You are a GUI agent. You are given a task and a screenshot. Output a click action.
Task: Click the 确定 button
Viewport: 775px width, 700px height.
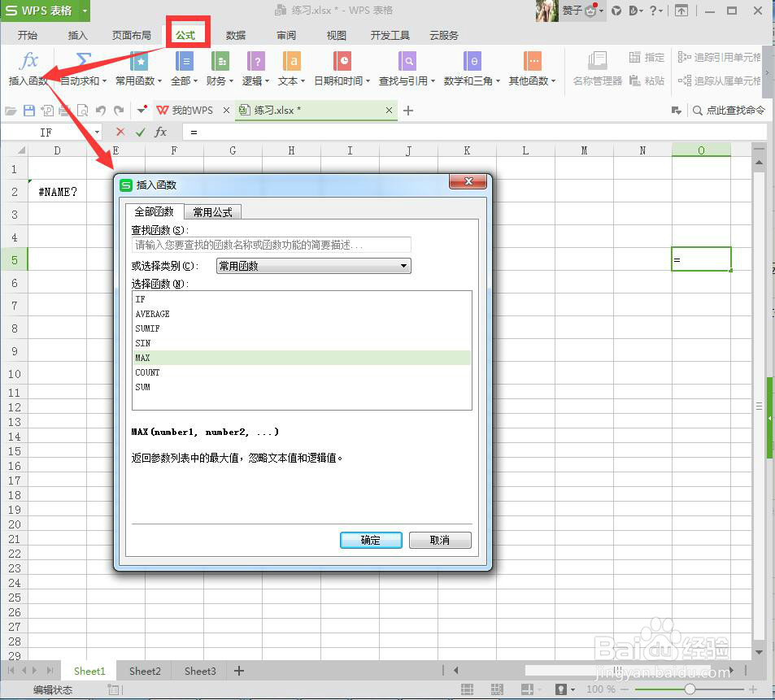point(371,540)
